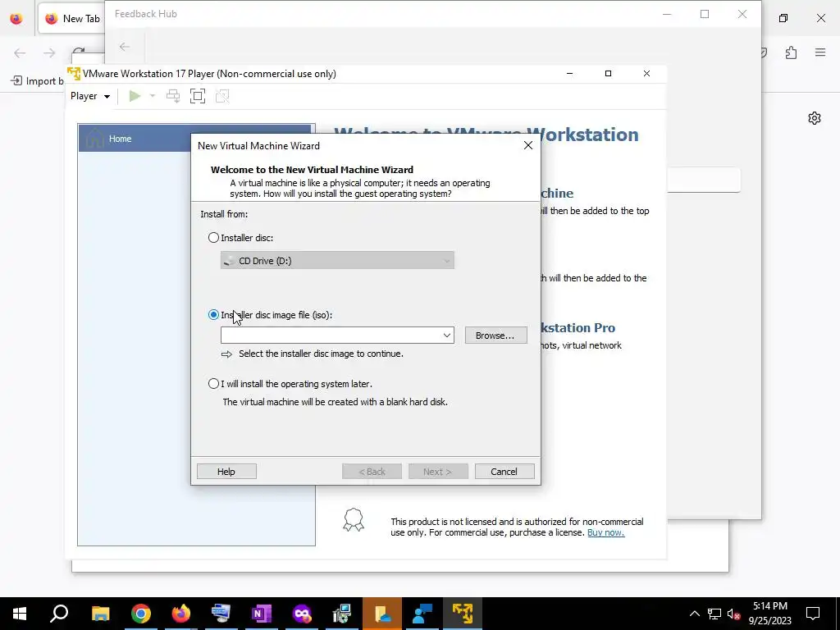Select Installer disc image file (iso) option
This screenshot has width=840, height=630.
tap(213, 314)
